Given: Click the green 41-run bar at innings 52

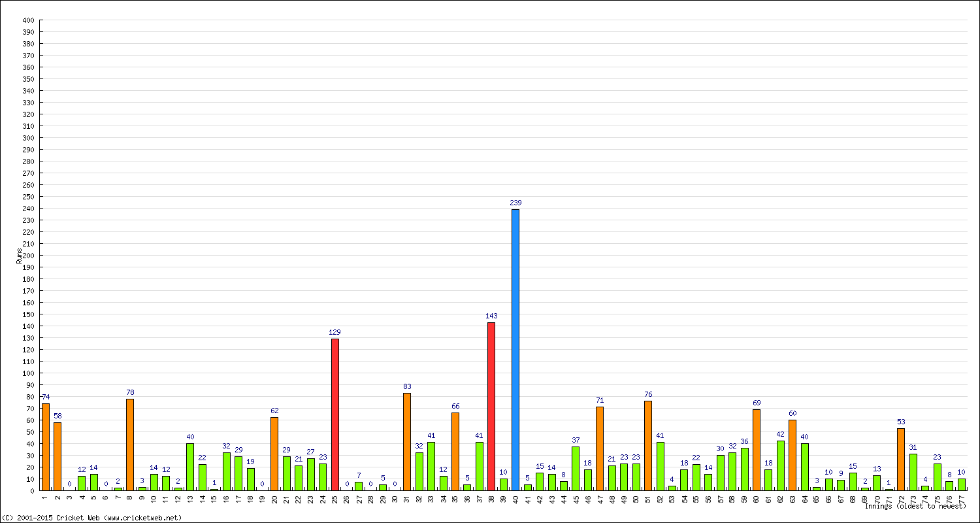Looking at the screenshot, I should point(661,466).
